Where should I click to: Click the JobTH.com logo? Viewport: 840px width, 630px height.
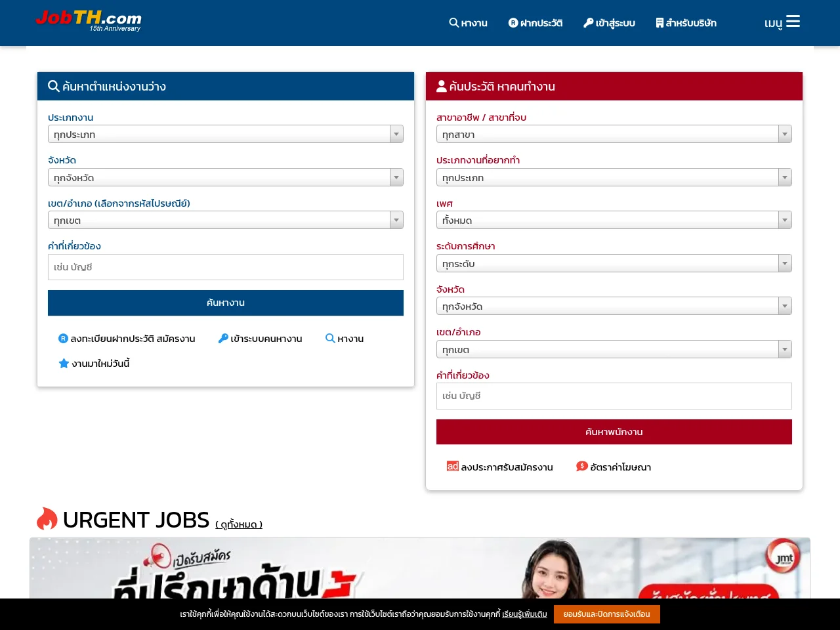[89, 20]
